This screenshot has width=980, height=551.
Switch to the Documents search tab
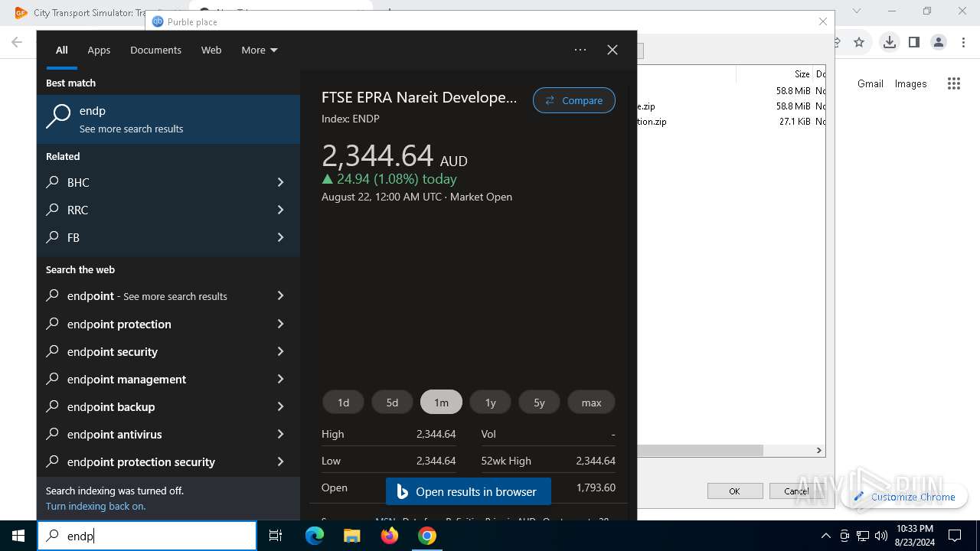coord(155,50)
